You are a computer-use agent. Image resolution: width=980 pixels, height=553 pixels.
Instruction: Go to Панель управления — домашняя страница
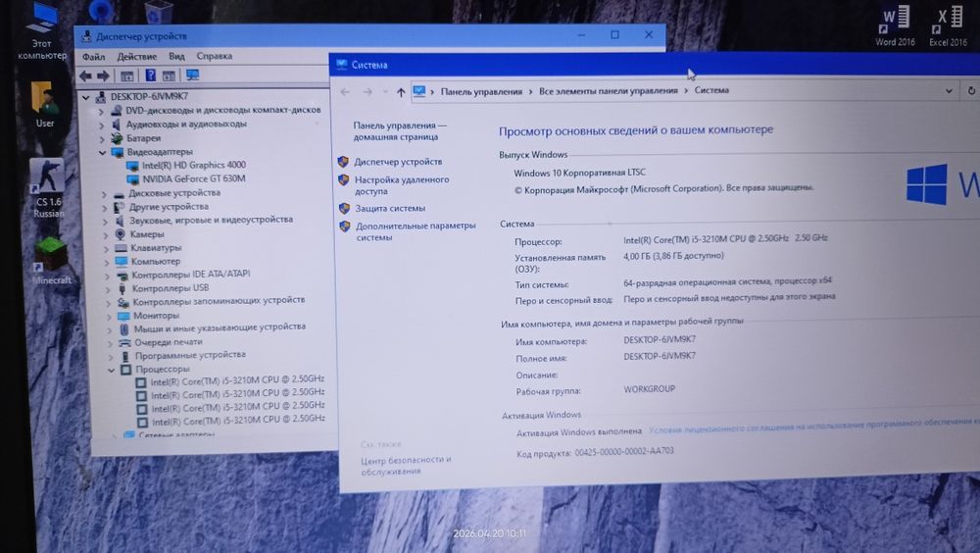point(400,131)
